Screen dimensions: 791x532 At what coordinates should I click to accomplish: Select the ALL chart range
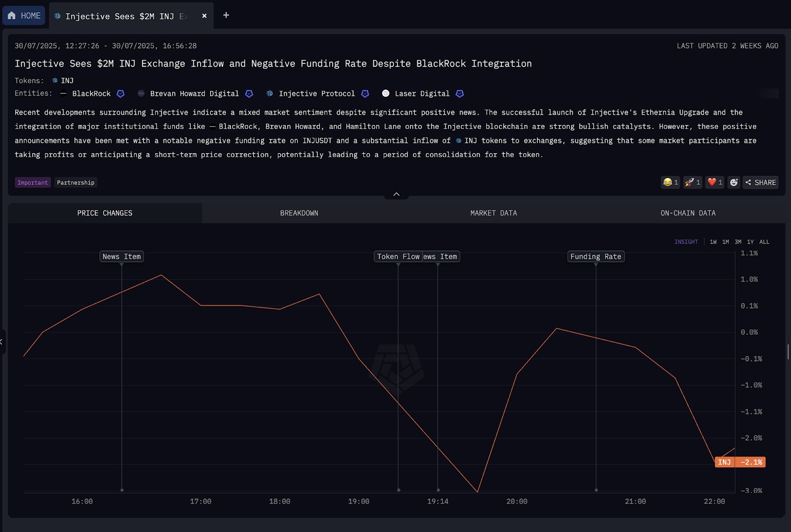pyautogui.click(x=764, y=242)
